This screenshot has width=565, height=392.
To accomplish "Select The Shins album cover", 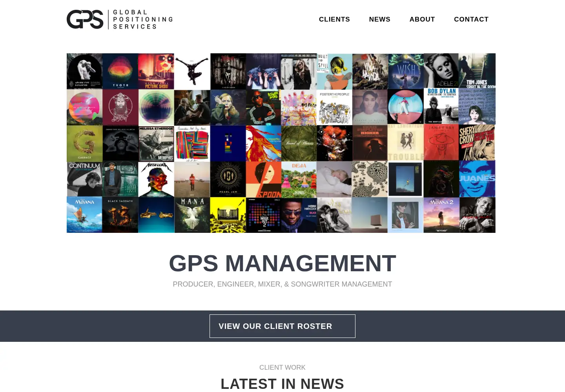I will 370,179.
